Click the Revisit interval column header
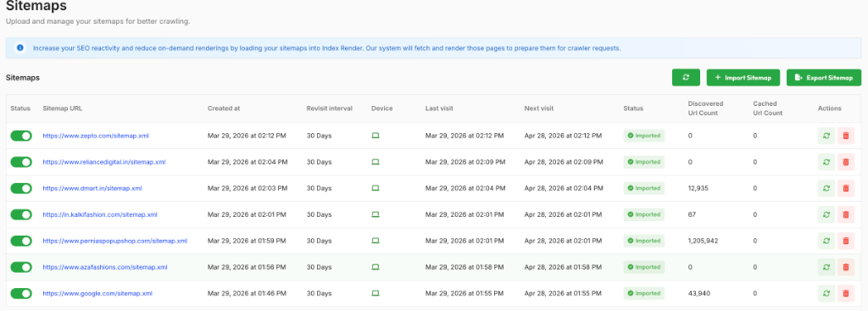The width and height of the screenshot is (868, 311). tap(330, 108)
